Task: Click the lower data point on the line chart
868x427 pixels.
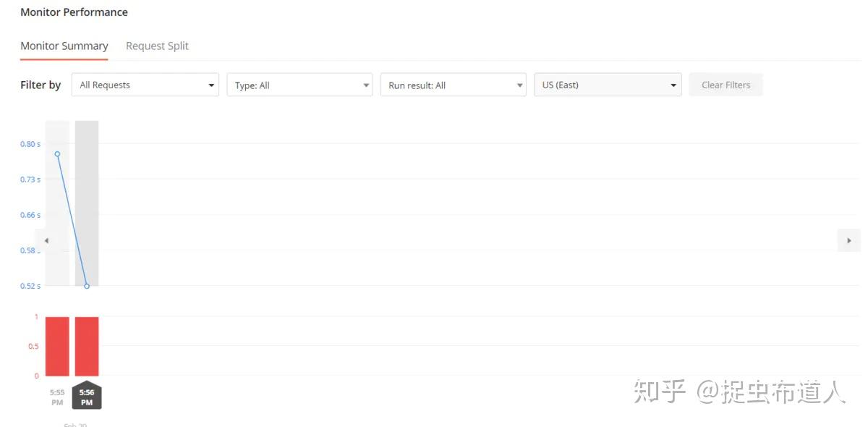Action: (x=86, y=286)
